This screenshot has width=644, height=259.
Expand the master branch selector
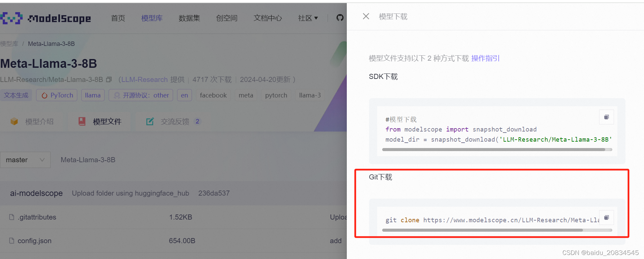(x=25, y=160)
